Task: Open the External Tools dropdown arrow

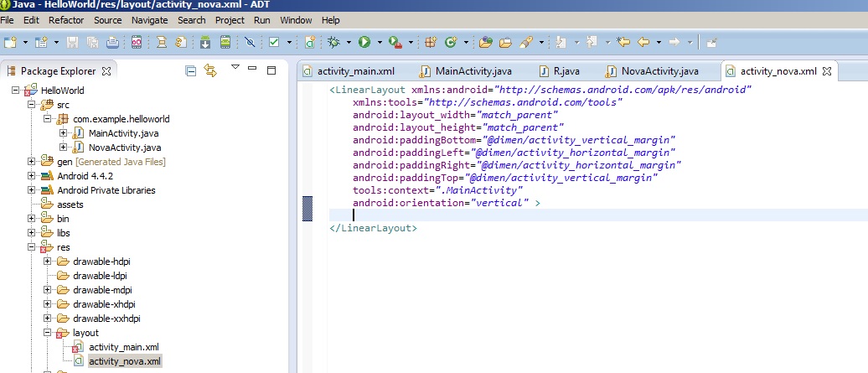Action: pos(411,42)
